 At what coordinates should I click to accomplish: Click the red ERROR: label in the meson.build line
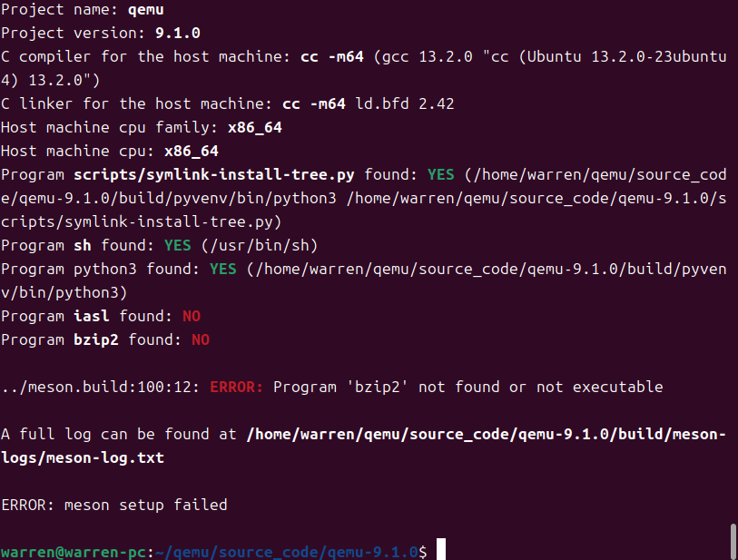tap(236, 387)
